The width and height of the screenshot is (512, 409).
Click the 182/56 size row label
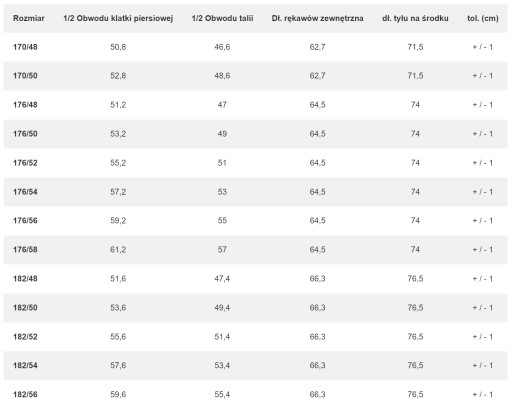25,395
